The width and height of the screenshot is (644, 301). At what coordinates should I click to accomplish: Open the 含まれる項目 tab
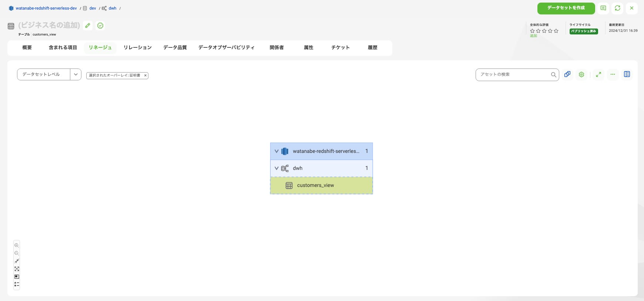(x=63, y=48)
